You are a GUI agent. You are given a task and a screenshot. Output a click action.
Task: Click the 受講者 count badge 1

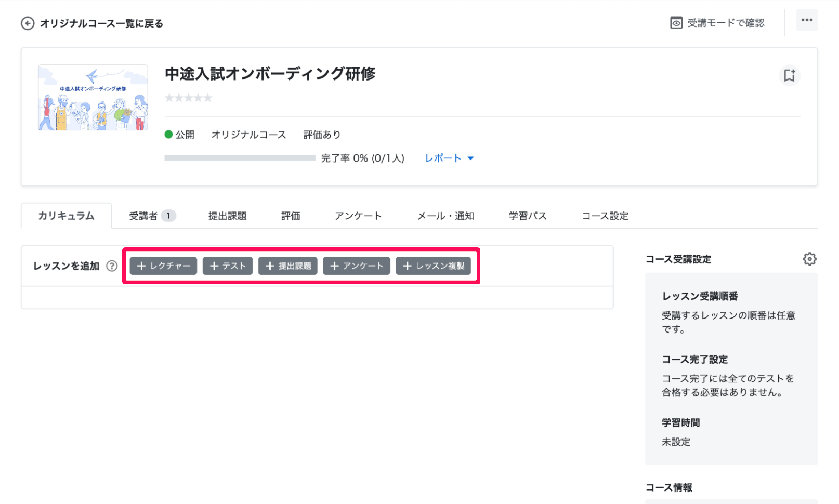[x=168, y=216]
